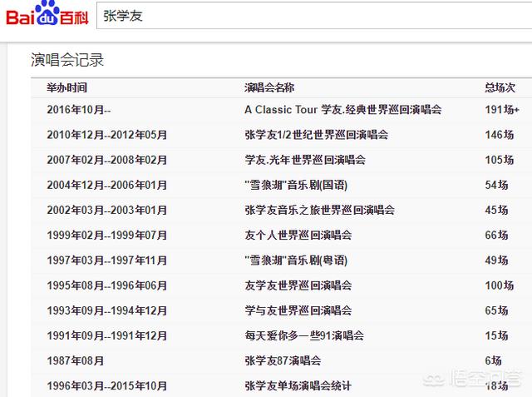This screenshot has height=397, width=532.
Task: Select 友学友世界巡回演唱会 cell
Action: (298, 285)
